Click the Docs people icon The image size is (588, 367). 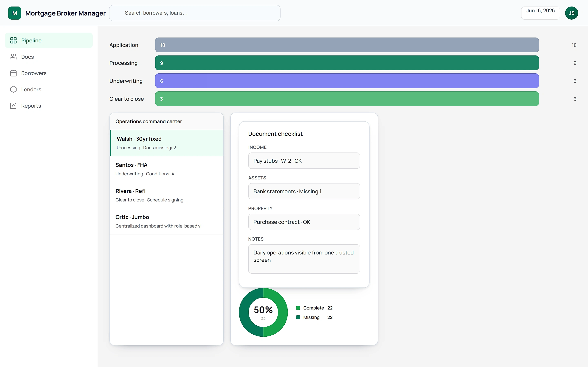coord(13,56)
